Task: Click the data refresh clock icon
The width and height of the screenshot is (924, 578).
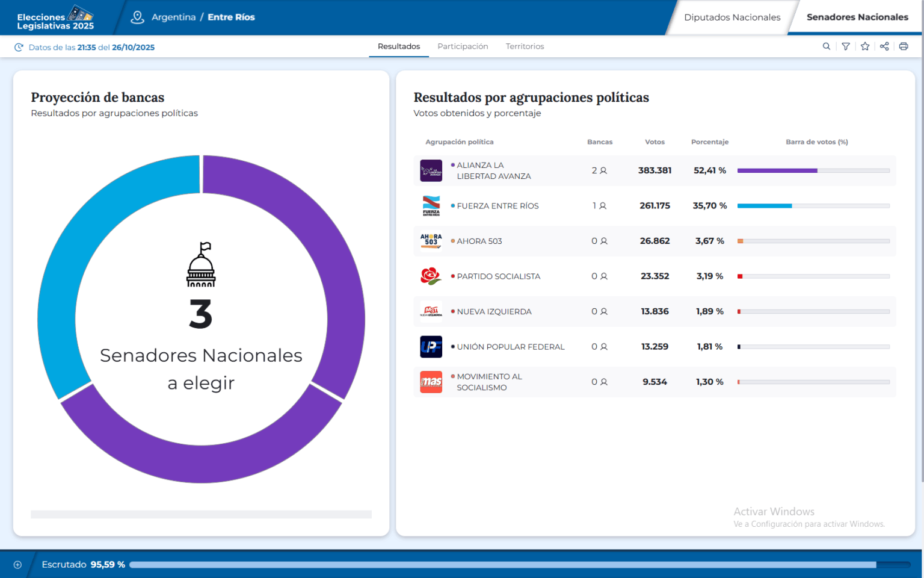Action: click(19, 48)
